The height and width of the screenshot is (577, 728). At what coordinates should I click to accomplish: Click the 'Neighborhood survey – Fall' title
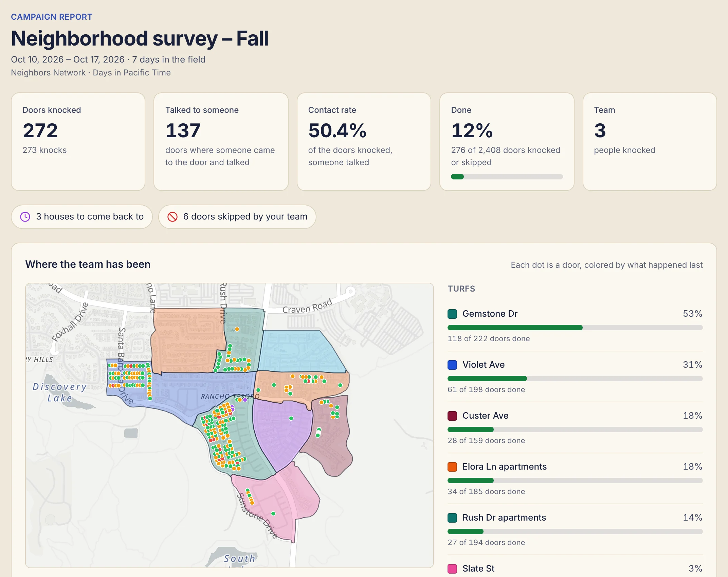(140, 38)
